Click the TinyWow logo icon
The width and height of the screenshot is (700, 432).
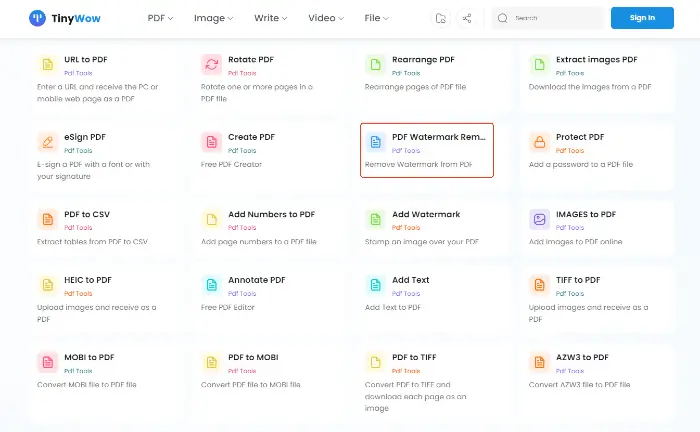pos(38,18)
